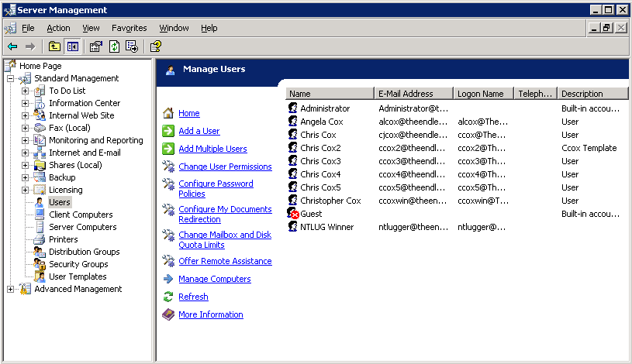632x364 pixels.
Task: Sort by the Description column header
Action: click(x=592, y=94)
